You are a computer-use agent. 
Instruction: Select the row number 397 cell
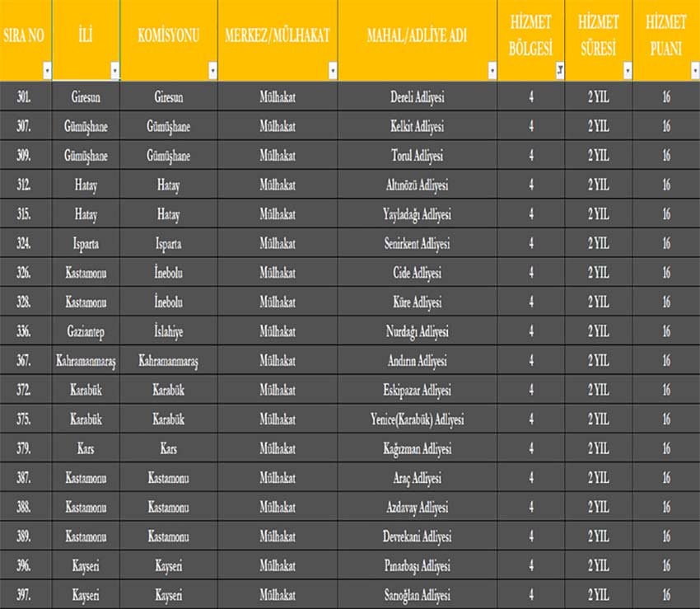coord(26,595)
